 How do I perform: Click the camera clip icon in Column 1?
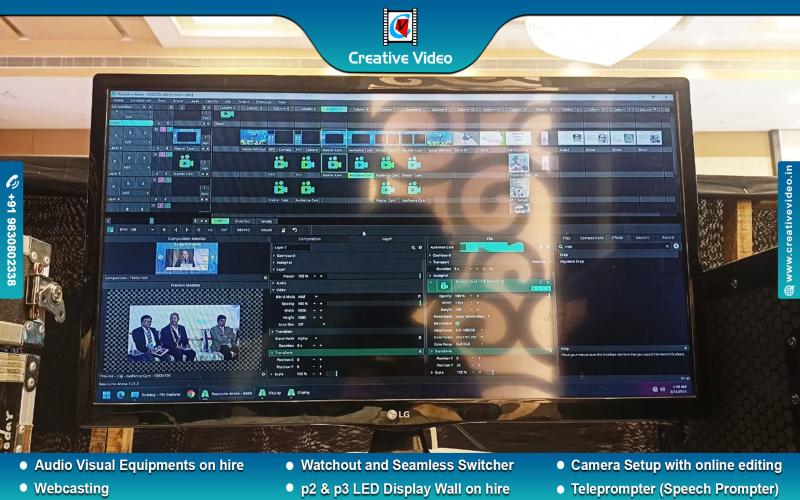click(x=227, y=115)
